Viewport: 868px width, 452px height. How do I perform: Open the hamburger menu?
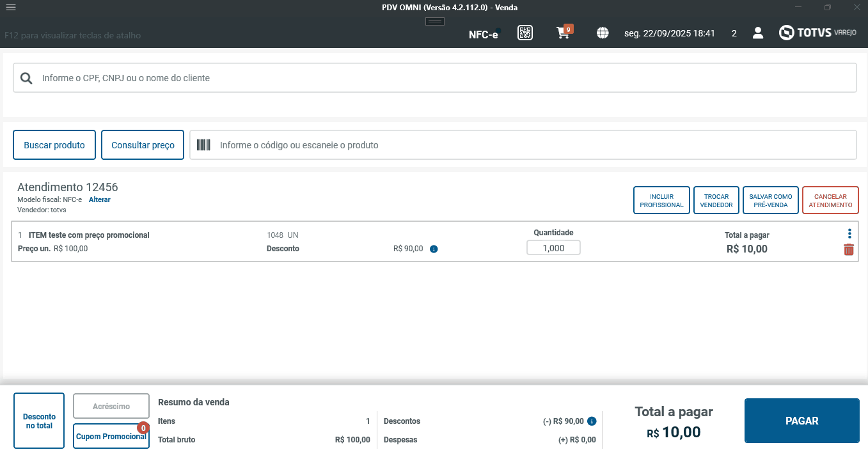pos(10,8)
